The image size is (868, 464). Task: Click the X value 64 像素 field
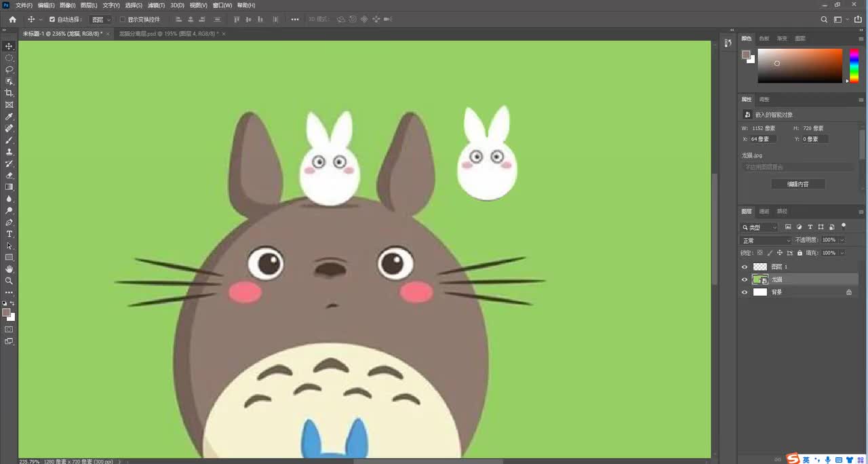[763, 139]
